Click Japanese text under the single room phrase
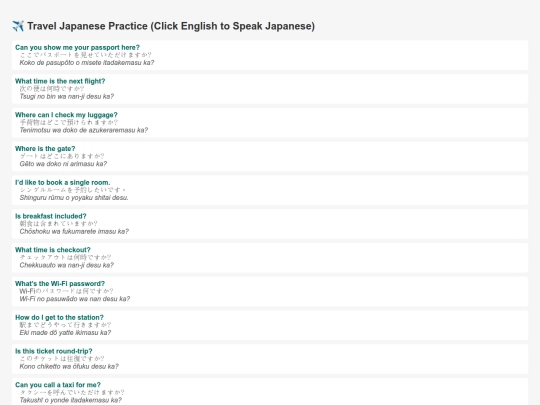This screenshot has height=405, width=540. (73, 190)
